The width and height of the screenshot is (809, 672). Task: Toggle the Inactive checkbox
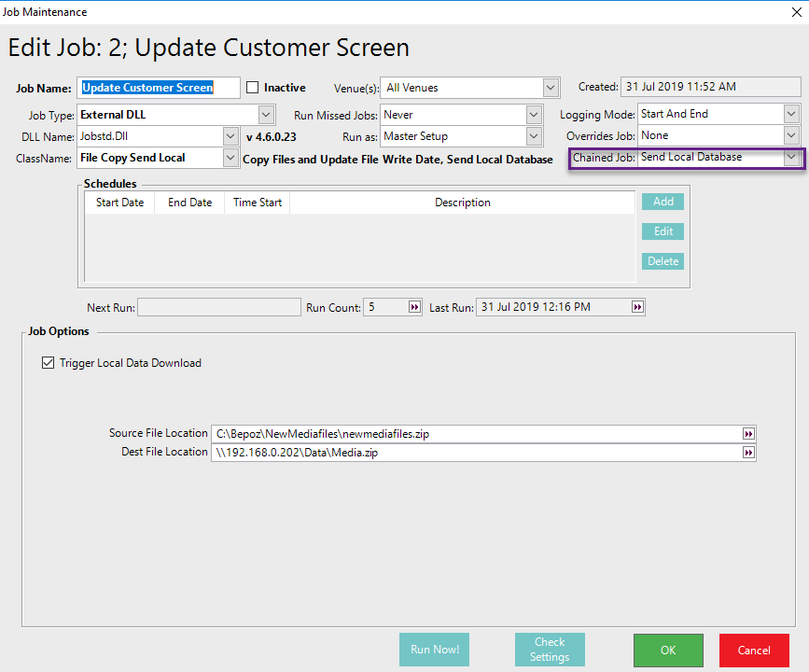pyautogui.click(x=253, y=88)
